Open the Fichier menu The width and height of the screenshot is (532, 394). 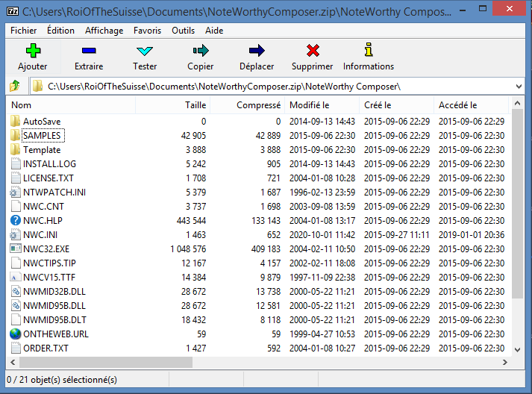click(x=24, y=31)
